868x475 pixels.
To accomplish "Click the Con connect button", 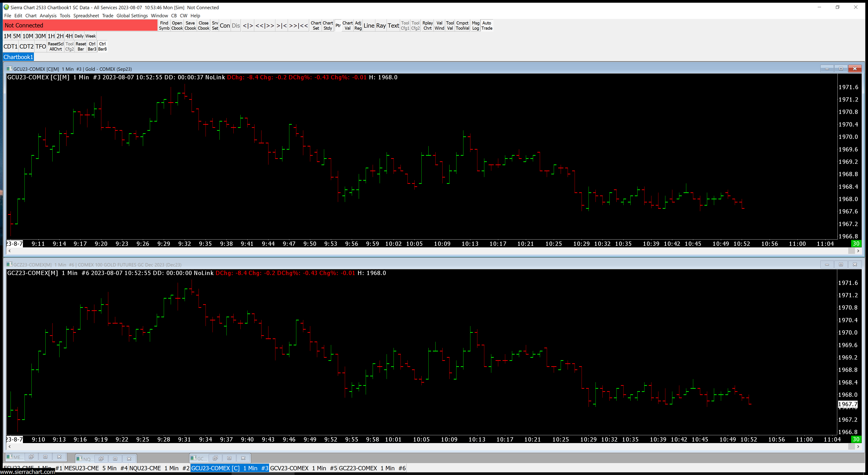I will (225, 26).
